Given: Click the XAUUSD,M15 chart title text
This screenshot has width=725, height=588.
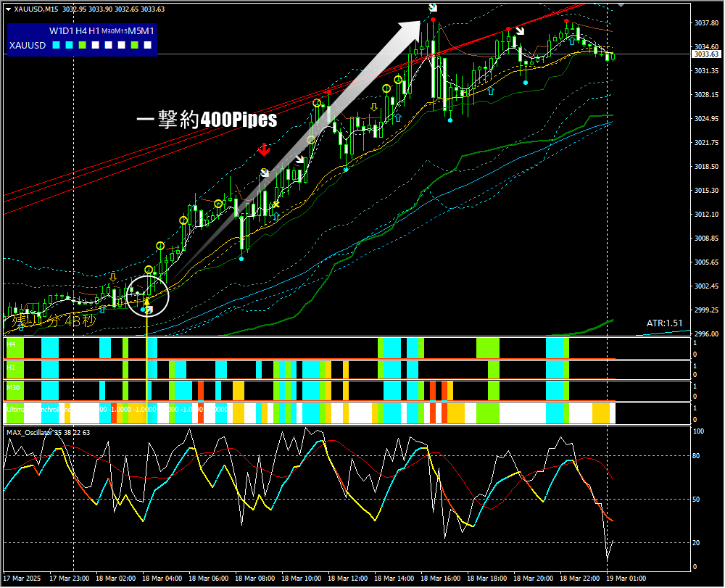Looking at the screenshot, I should point(36,9).
